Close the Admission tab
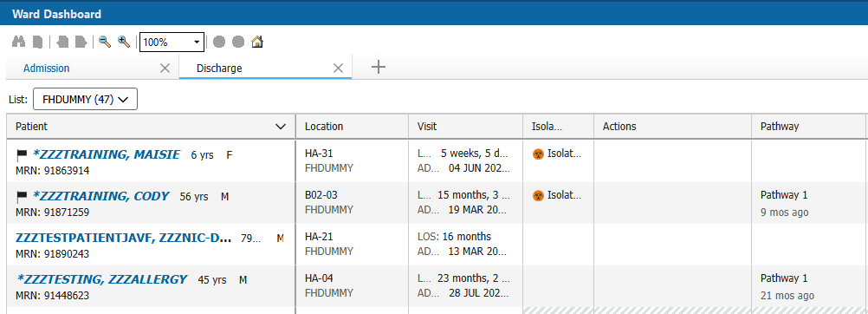 pyautogui.click(x=165, y=69)
